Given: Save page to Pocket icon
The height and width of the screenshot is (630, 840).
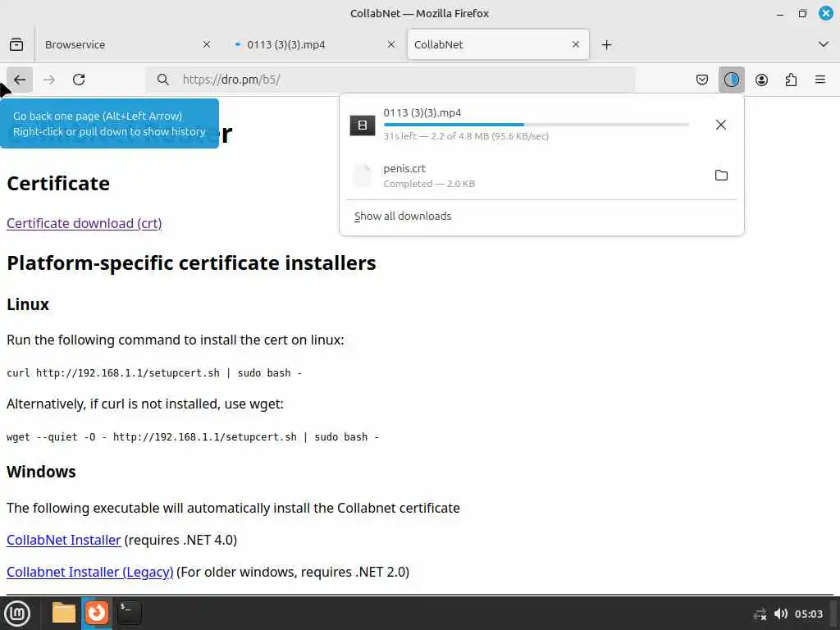Looking at the screenshot, I should point(702,80).
